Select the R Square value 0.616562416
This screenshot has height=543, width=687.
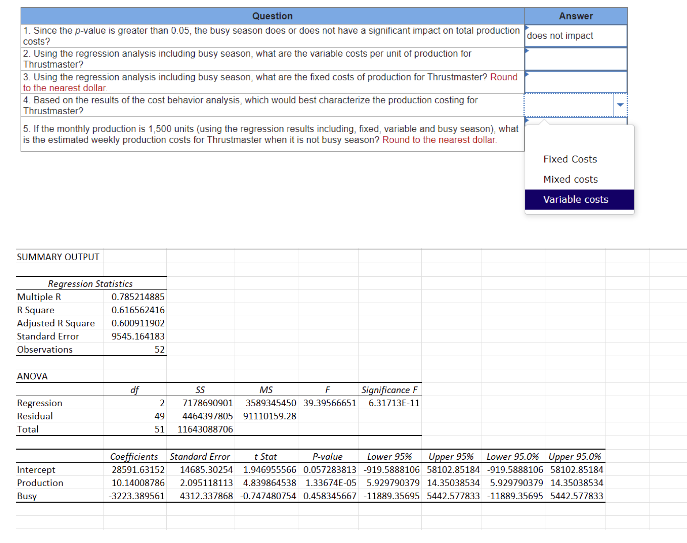click(138, 310)
